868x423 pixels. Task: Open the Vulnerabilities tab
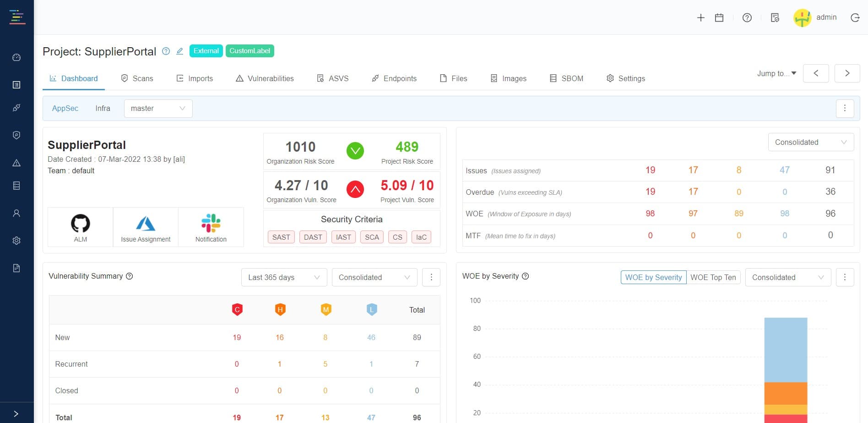pyautogui.click(x=265, y=78)
